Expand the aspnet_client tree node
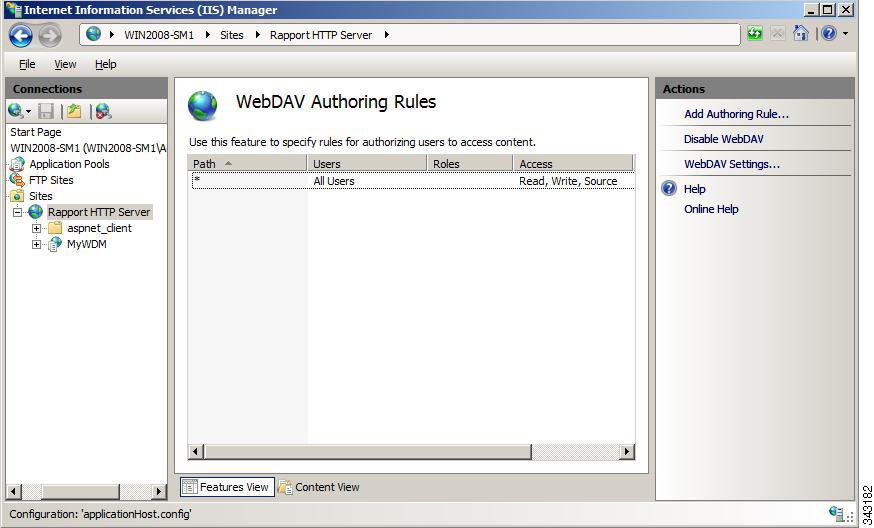Screen dimensions: 874x528 [x=36, y=228]
